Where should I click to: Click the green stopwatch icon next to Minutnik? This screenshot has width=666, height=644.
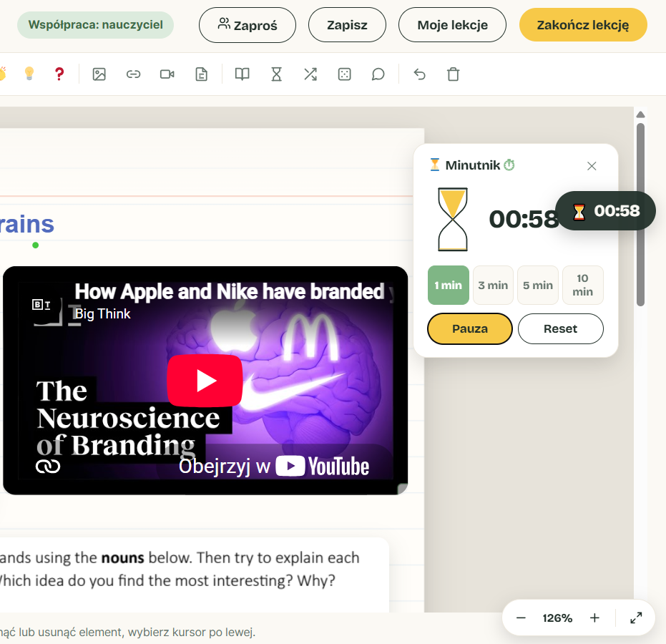pyautogui.click(x=509, y=165)
